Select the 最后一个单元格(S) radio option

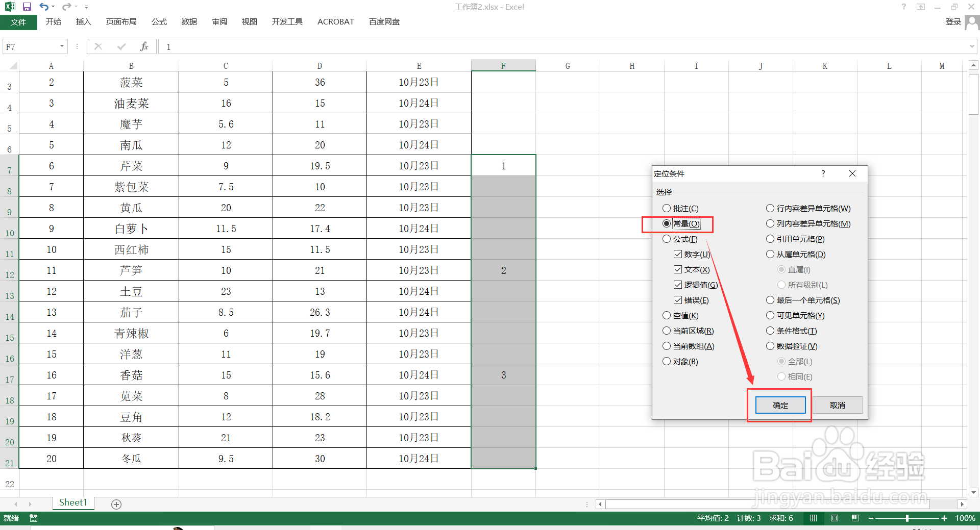(x=803, y=300)
